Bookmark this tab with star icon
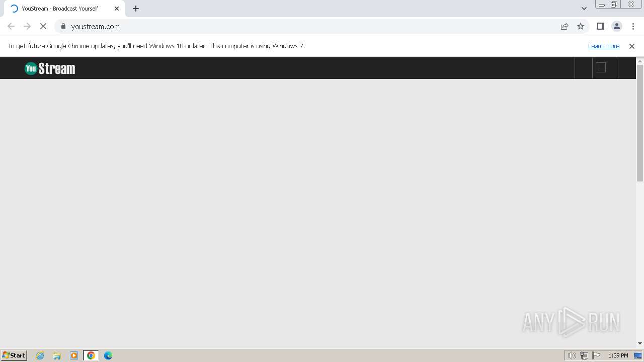 click(581, 26)
